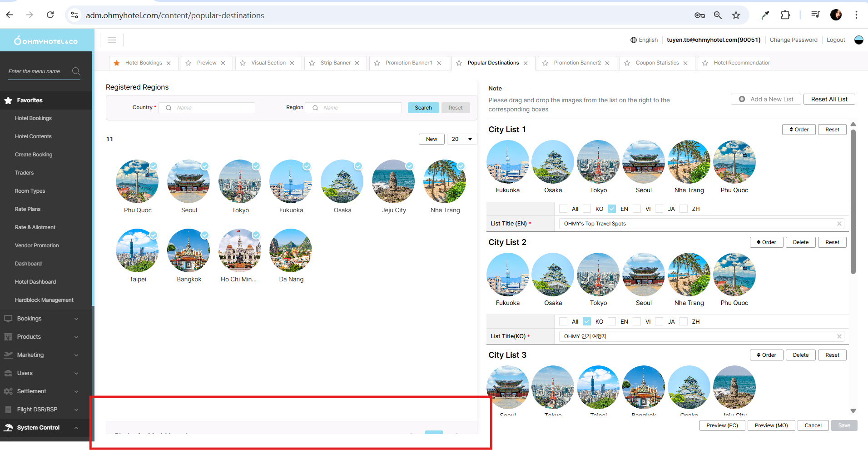The height and width of the screenshot is (450, 868).
Task: Open the browser extensions puzzle icon
Action: coord(785,15)
